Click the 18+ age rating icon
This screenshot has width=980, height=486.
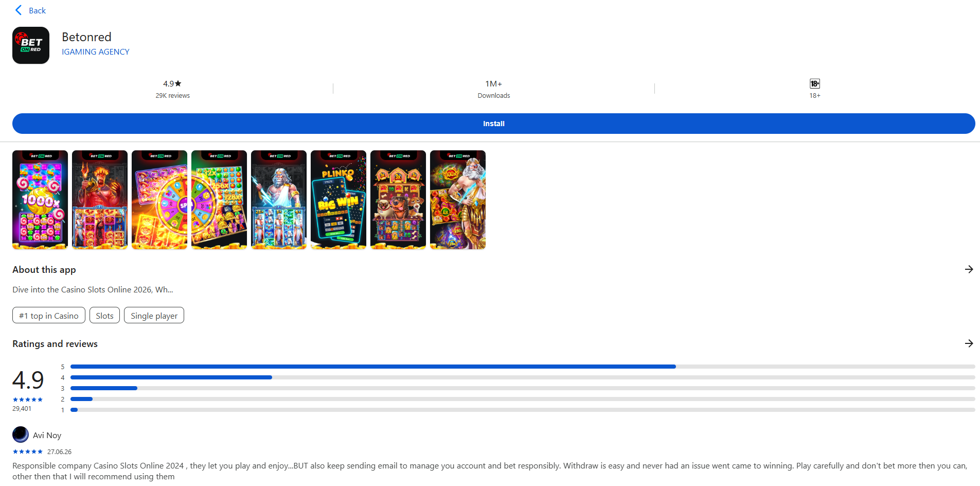(815, 83)
